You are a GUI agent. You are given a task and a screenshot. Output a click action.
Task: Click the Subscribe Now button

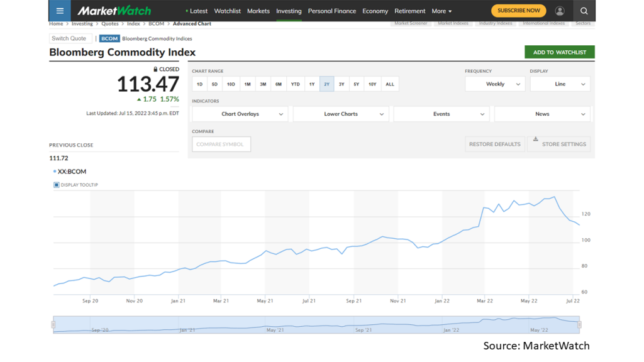[519, 11]
